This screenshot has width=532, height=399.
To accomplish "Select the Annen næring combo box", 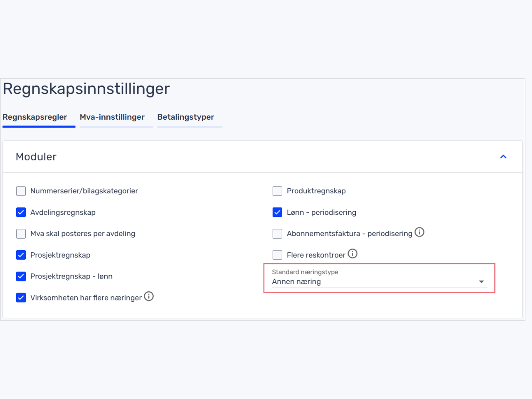I will tap(379, 278).
